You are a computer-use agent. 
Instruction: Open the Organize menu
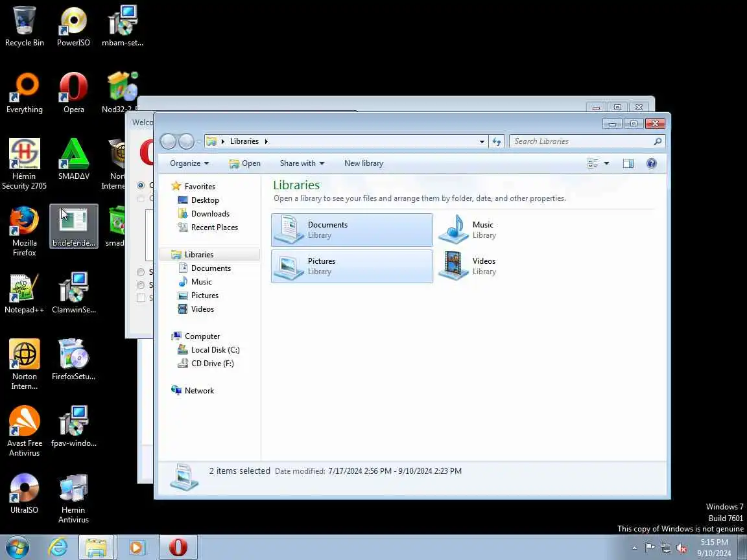(x=189, y=163)
